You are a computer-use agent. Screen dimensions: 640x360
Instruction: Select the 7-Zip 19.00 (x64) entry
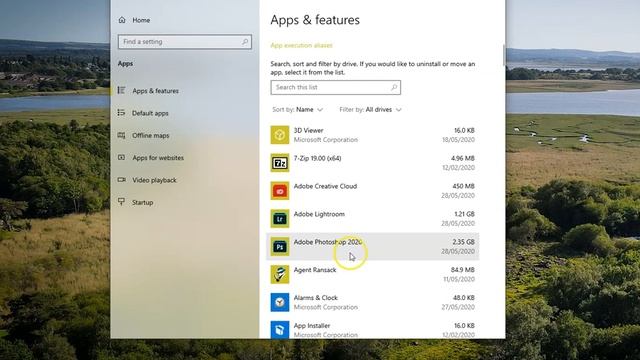pyautogui.click(x=372, y=163)
